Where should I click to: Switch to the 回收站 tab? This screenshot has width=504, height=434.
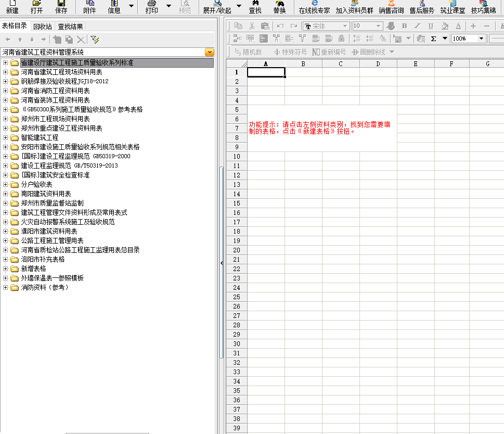click(42, 27)
